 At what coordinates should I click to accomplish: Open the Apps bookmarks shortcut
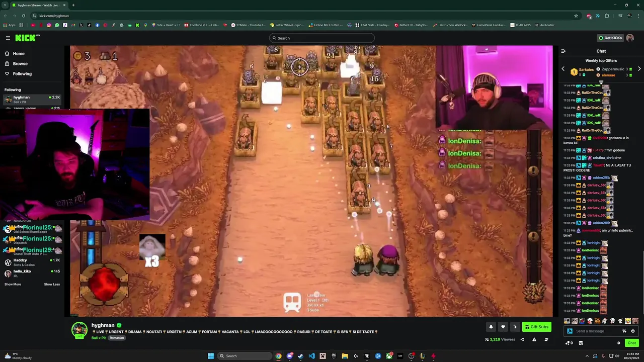[x=10, y=25]
